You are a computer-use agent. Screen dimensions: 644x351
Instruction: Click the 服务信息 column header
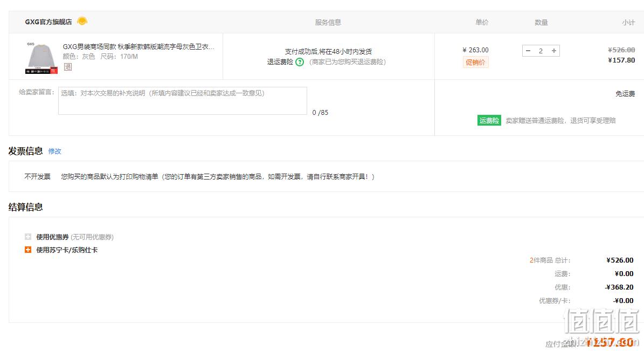328,22
